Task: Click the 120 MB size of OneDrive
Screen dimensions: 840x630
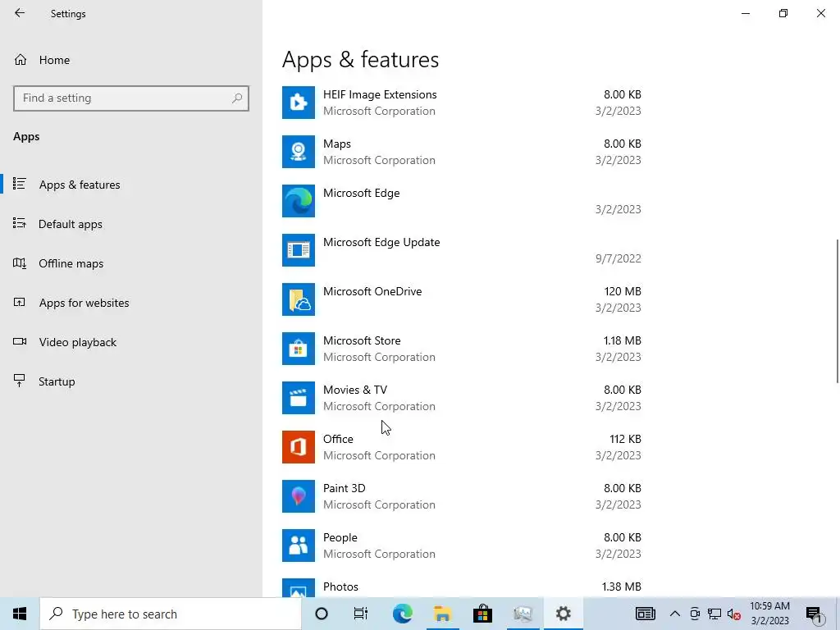Action: (623, 291)
